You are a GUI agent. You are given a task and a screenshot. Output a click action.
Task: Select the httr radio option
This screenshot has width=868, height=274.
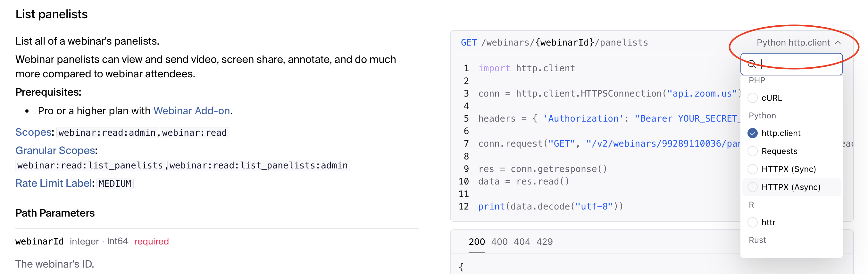752,222
